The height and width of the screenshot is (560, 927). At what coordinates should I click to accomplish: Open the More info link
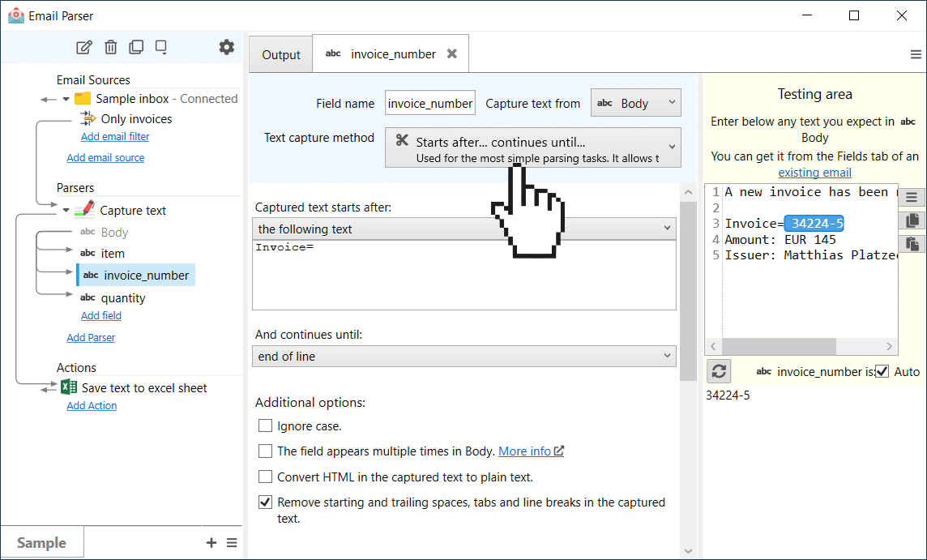(x=531, y=451)
